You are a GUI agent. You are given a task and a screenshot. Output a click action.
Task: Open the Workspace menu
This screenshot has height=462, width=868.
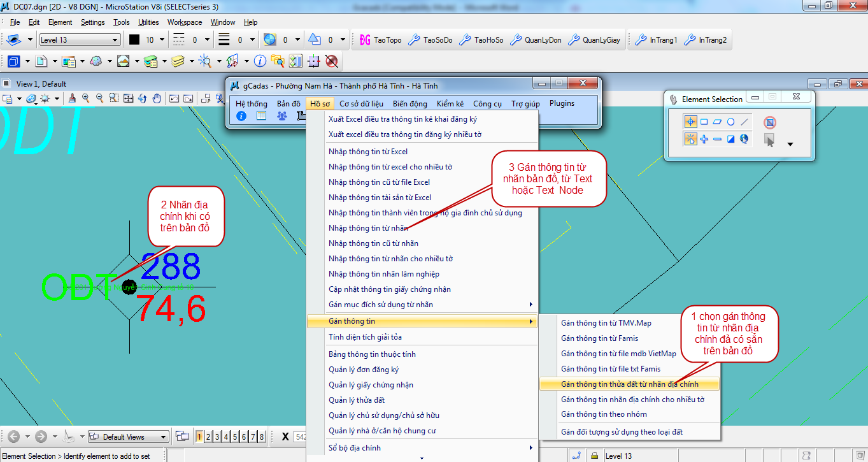click(x=185, y=22)
